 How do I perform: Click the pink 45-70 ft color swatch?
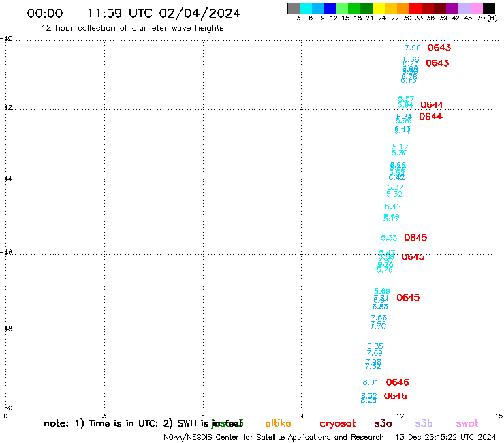pyautogui.click(x=477, y=8)
